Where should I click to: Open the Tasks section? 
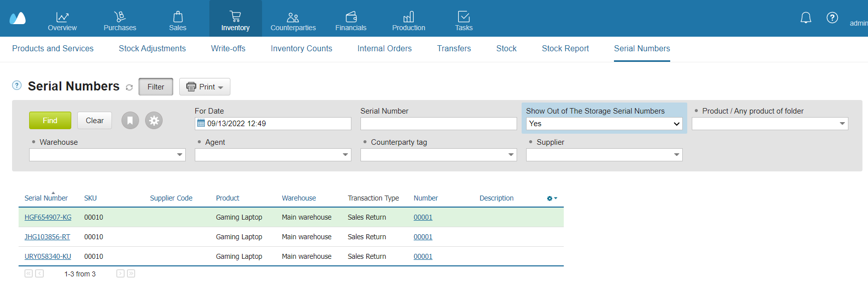pyautogui.click(x=464, y=22)
